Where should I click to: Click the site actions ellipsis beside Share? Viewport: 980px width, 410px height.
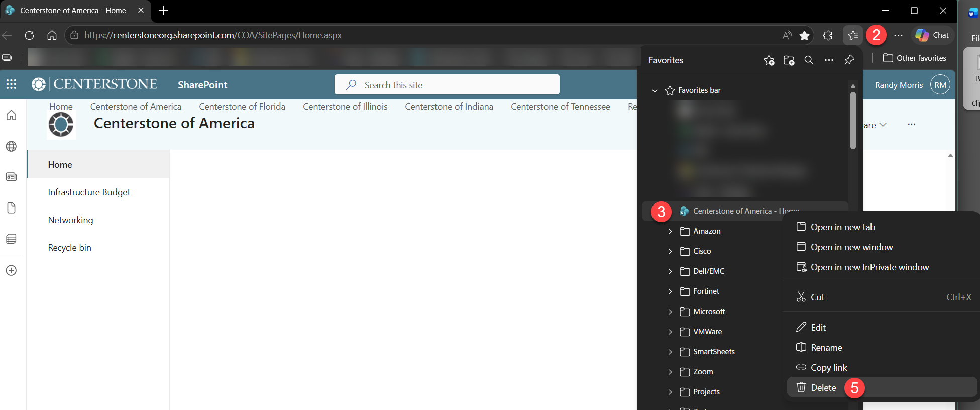912,125
